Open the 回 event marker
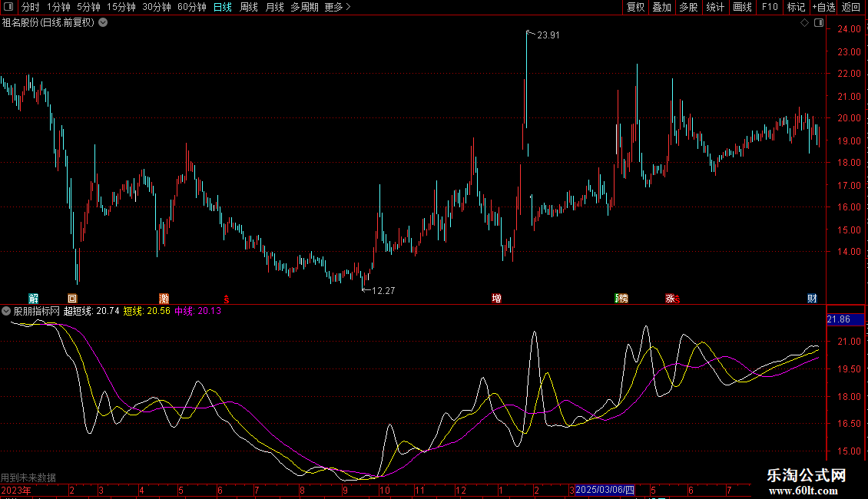Image resolution: width=868 pixels, height=499 pixels. tap(72, 298)
